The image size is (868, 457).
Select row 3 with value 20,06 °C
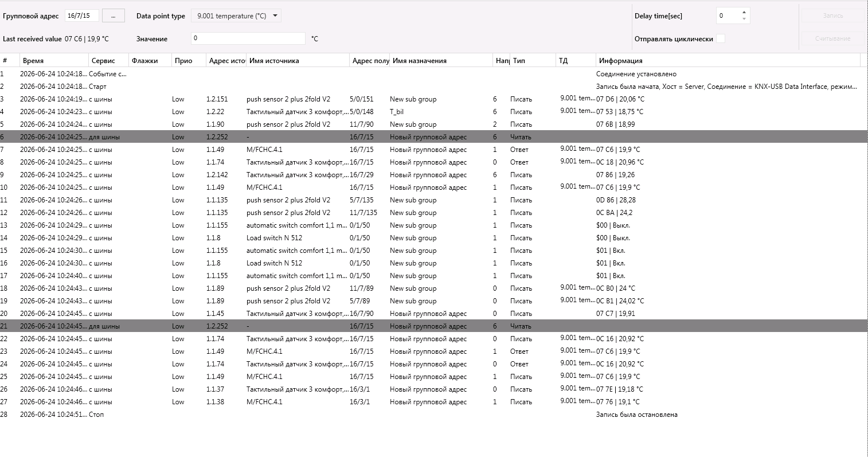coord(434,99)
